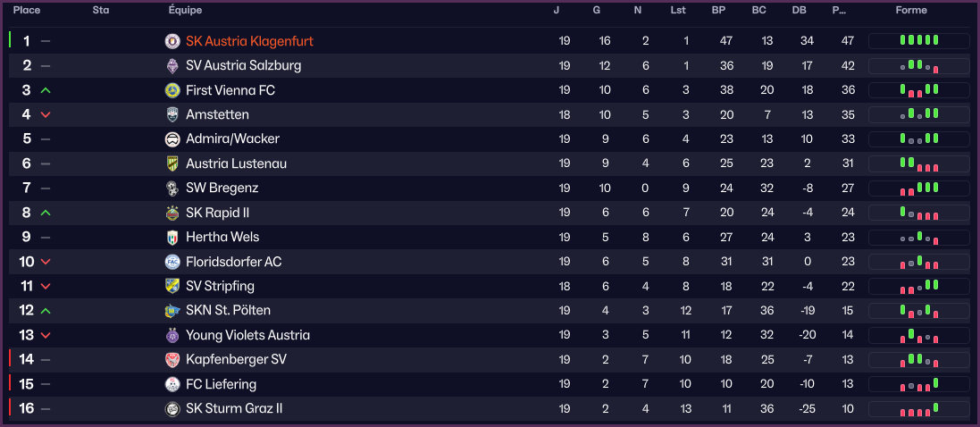
Task: Sort standings by Place column header
Action: [26, 11]
